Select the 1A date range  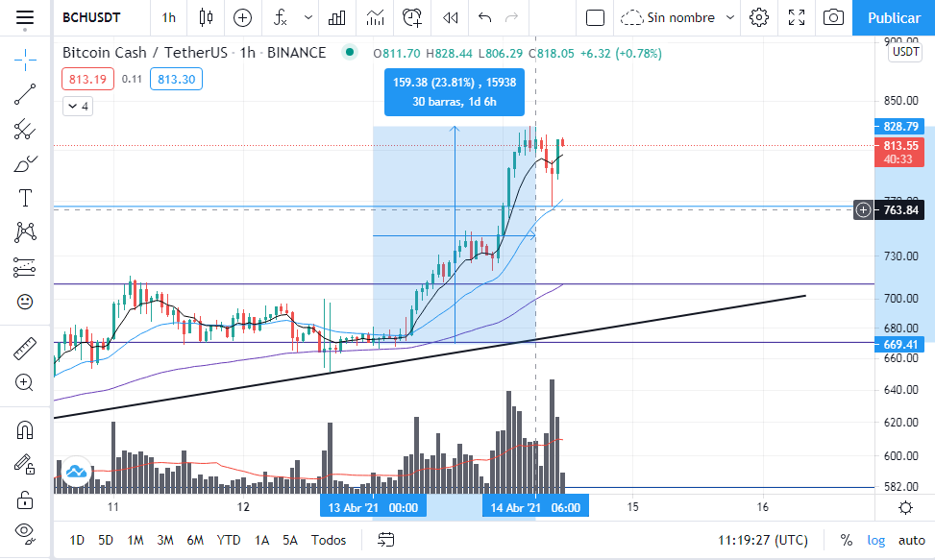[x=261, y=541]
